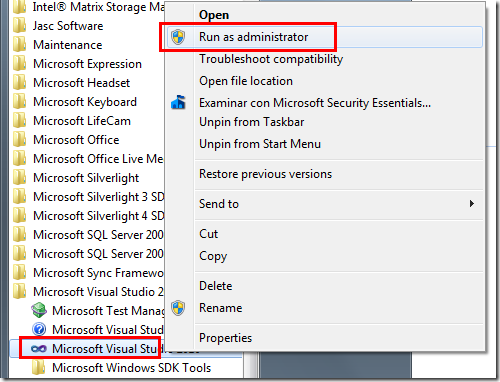Screen dimensions: 500x382
Task: Expand the Jasc Software folder
Action: (x=58, y=26)
